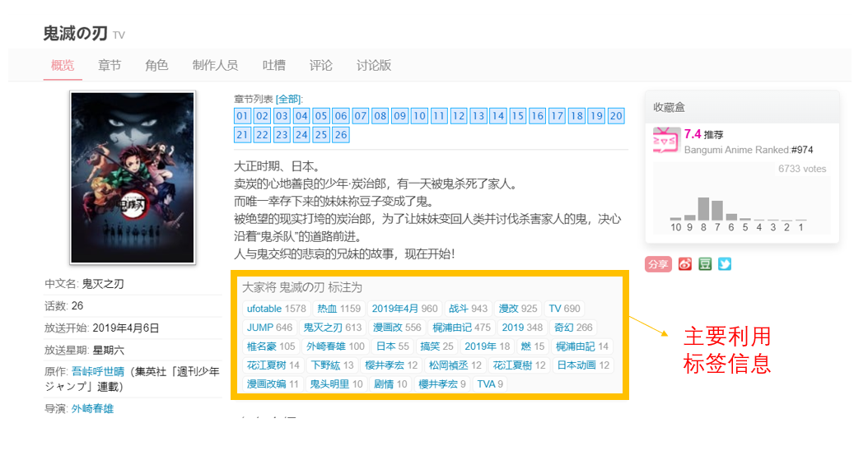The height and width of the screenshot is (451, 868).
Task: Open director 外崎春雄 link in info list
Action: [92, 408]
